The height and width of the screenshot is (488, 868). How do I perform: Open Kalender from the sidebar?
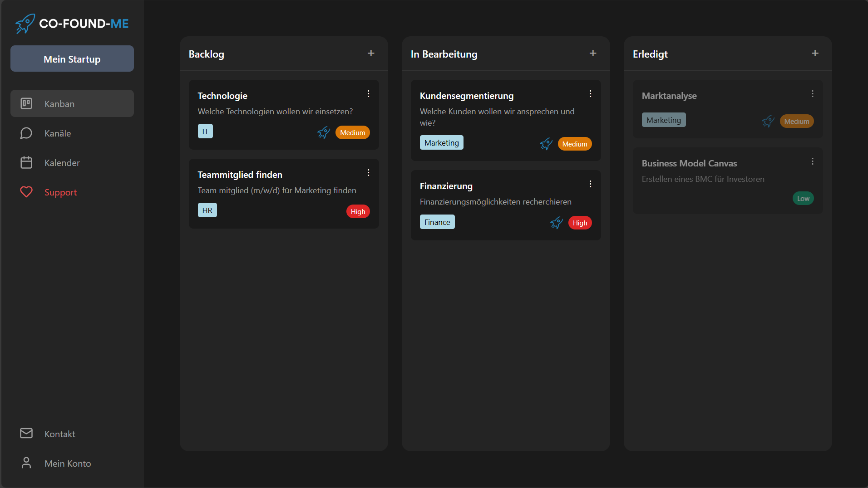(62, 163)
